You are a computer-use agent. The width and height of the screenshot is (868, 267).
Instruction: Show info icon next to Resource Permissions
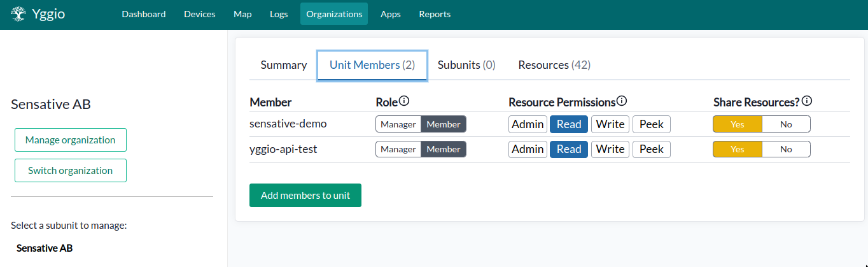coord(622,101)
